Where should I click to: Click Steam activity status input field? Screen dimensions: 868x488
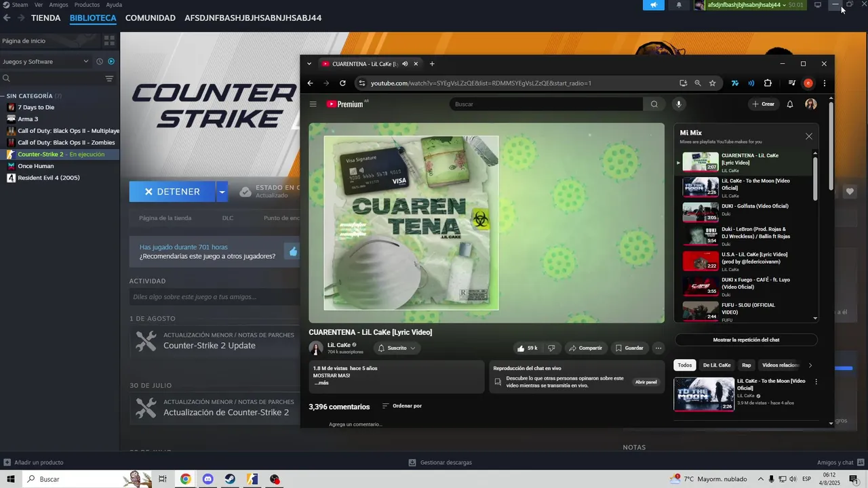[214, 297]
